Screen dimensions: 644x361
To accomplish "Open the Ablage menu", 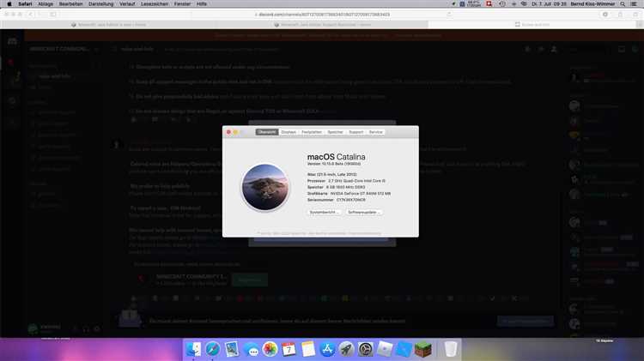I will [46, 3].
